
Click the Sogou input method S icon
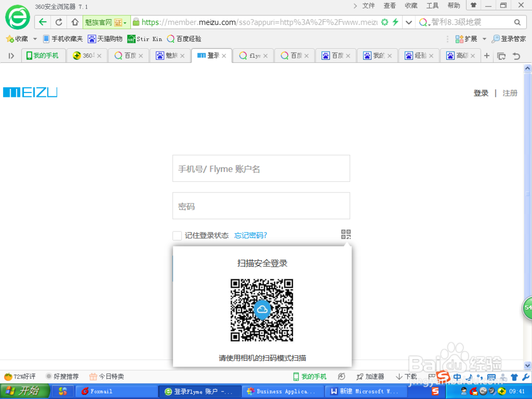pyautogui.click(x=443, y=376)
